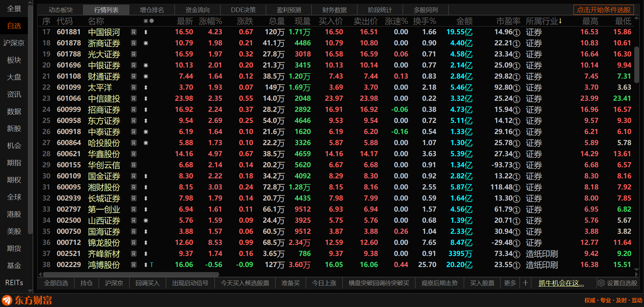
Task: Click the 设置自选股 button
Action: (x=617, y=283)
